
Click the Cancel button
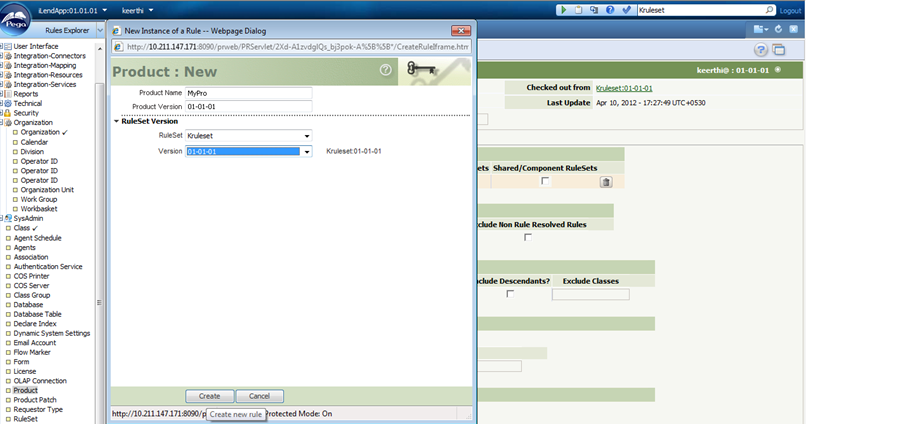click(259, 396)
